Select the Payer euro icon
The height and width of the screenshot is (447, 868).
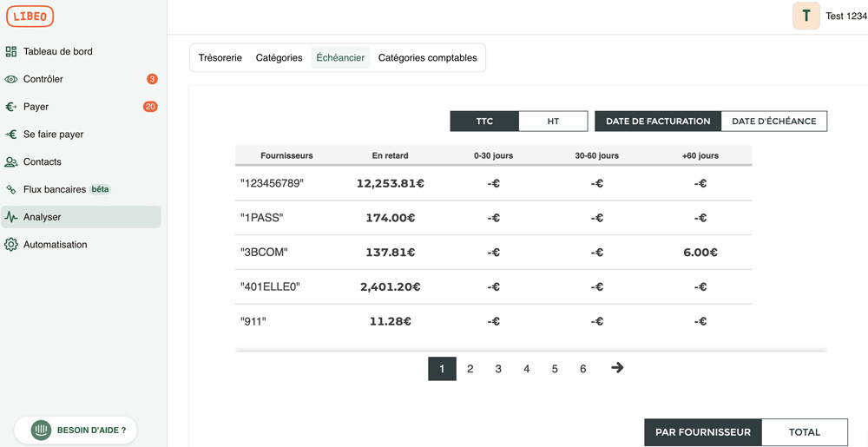click(11, 107)
